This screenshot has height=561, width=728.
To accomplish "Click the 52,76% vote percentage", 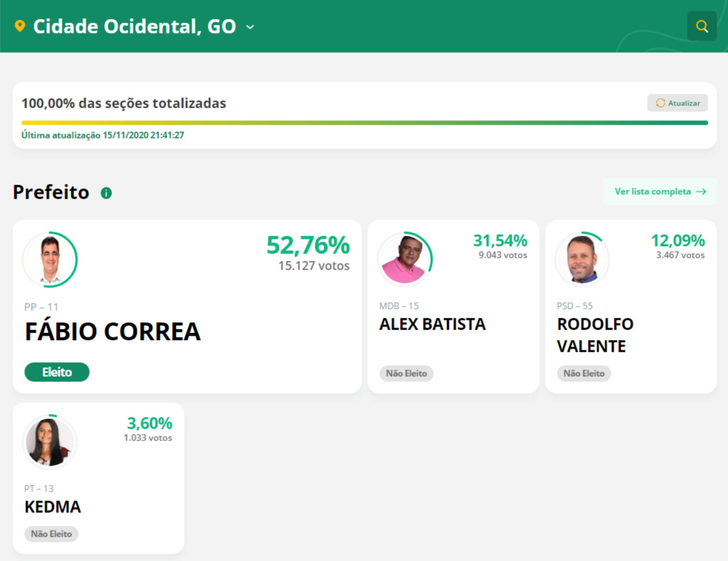I will click(308, 245).
